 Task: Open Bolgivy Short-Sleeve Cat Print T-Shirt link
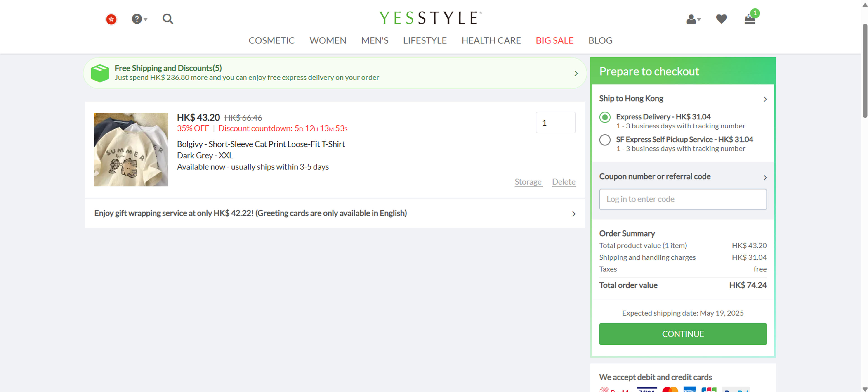261,144
